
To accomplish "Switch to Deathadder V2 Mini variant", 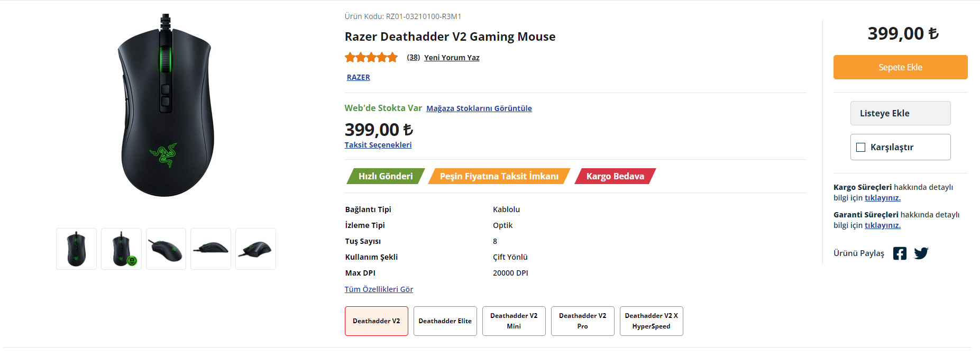I will [514, 321].
